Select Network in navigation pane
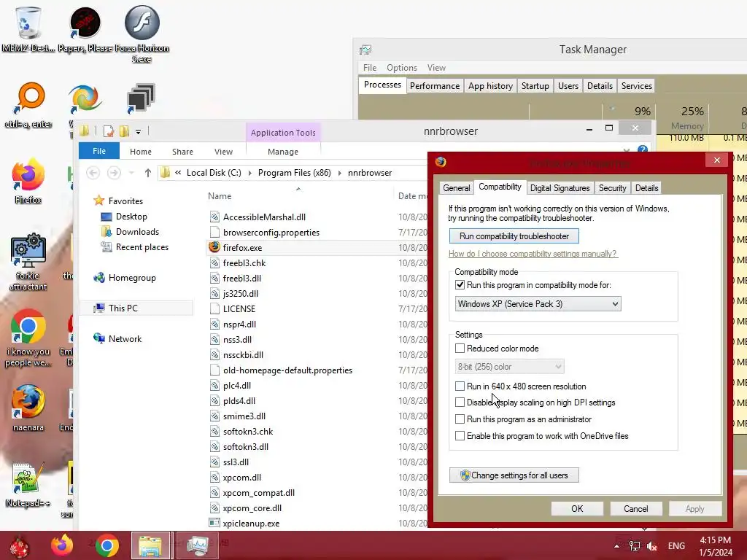Image resolution: width=747 pixels, height=560 pixels. [x=125, y=338]
